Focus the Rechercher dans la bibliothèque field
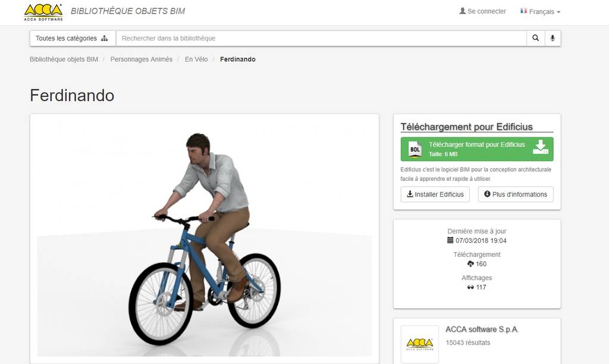This screenshot has height=364, width=609. pos(321,38)
